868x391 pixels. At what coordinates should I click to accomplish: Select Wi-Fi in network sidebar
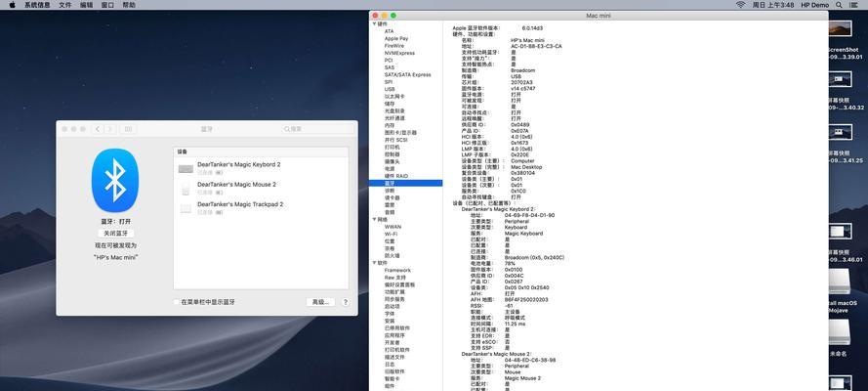391,235
